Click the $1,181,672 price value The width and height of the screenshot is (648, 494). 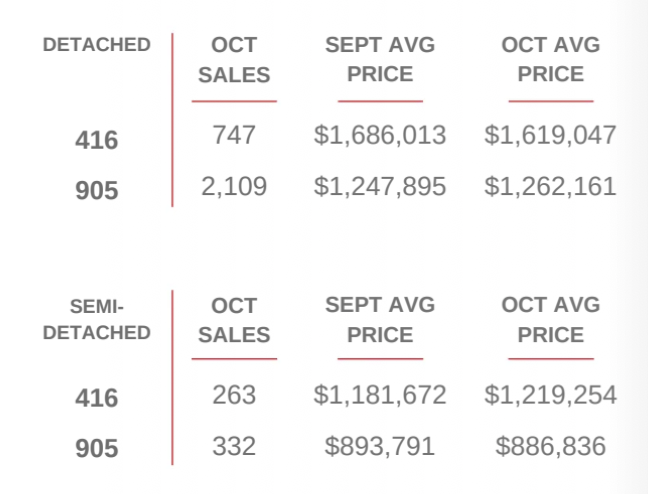380,395
